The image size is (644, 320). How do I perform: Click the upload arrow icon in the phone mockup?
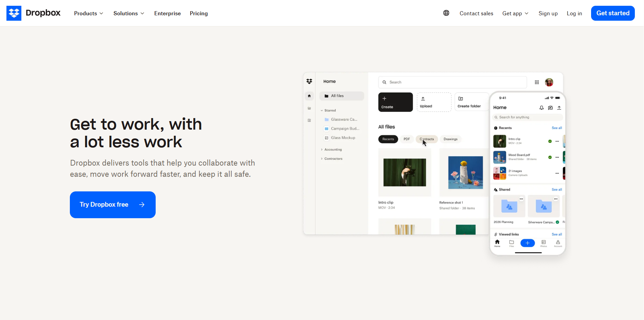point(559,108)
